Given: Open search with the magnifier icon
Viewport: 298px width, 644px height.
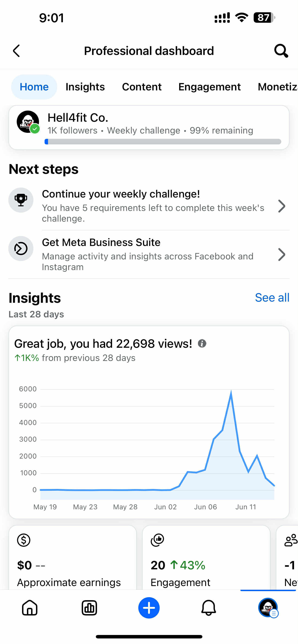Looking at the screenshot, I should coord(281,51).
